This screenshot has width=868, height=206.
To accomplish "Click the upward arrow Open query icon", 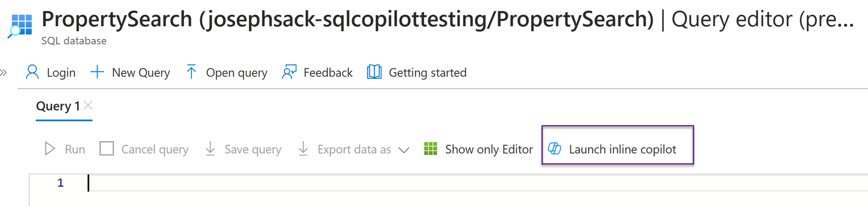I will 191,72.
